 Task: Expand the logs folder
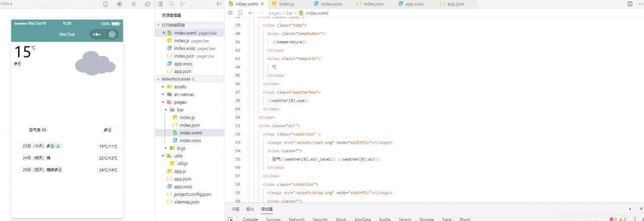(x=190, y=148)
